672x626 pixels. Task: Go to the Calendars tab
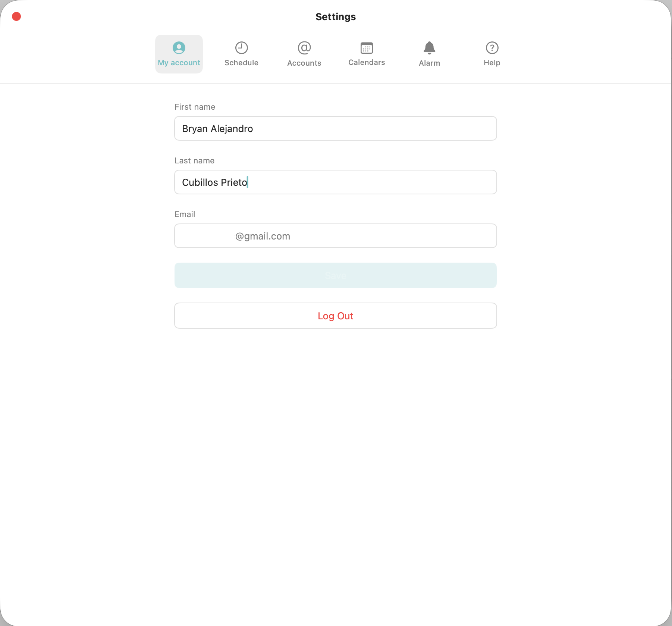(x=367, y=54)
